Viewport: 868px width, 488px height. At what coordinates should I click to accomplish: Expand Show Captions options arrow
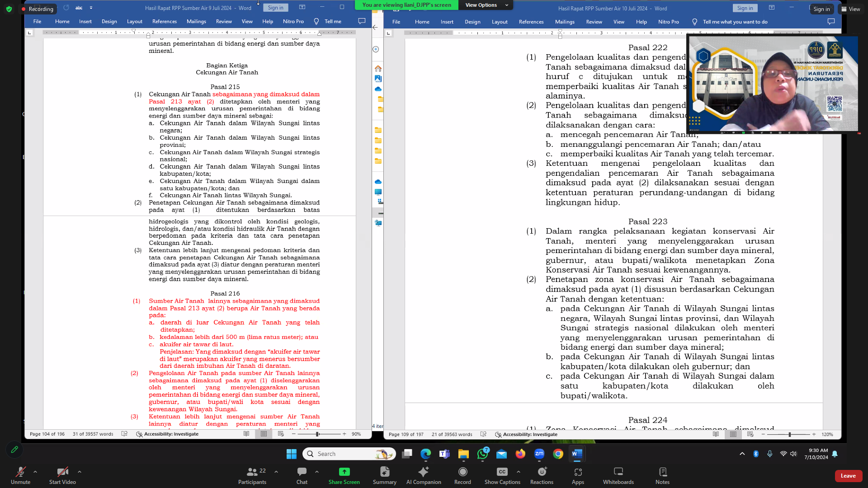pyautogui.click(x=519, y=471)
